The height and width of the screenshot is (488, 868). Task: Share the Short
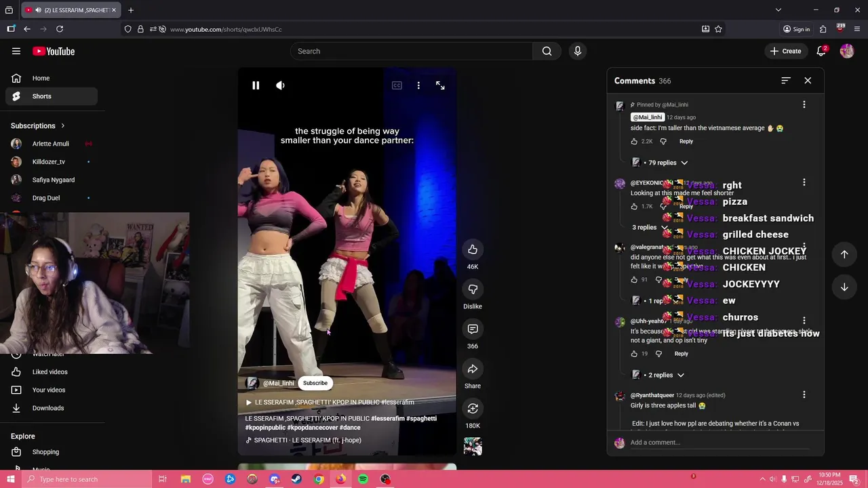(x=473, y=369)
